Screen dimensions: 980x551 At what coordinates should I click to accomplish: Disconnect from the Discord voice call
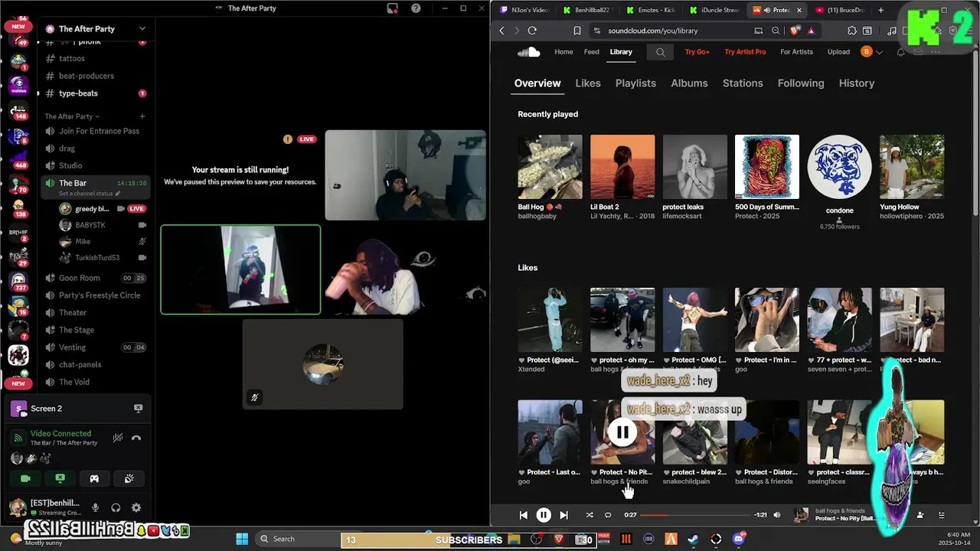(136, 438)
